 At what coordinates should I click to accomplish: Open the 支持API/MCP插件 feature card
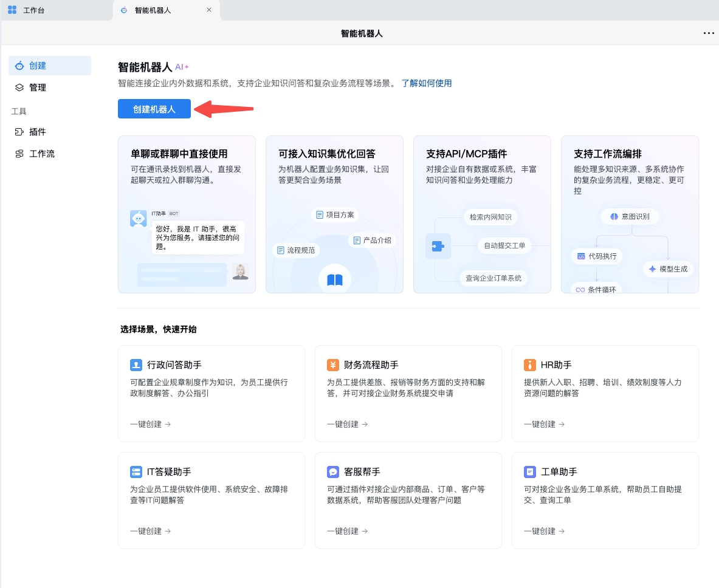[482, 214]
